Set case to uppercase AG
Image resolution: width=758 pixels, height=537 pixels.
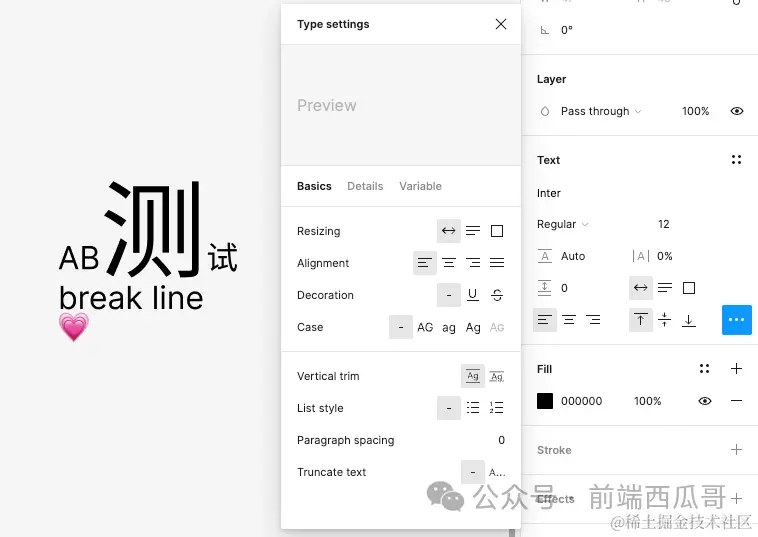[425, 327]
